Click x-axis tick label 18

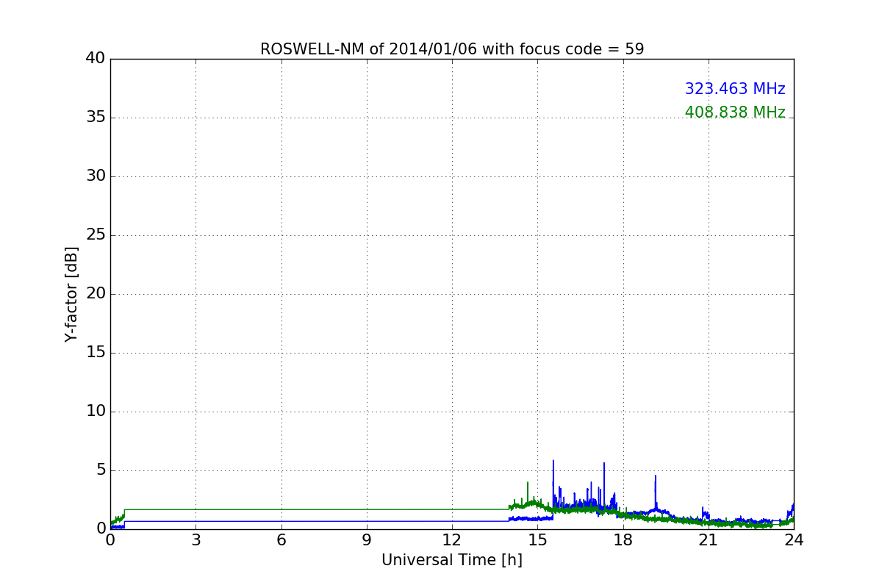point(623,540)
